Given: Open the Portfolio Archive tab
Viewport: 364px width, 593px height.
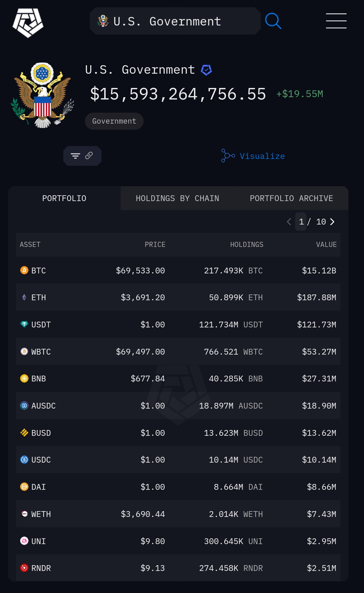Looking at the screenshot, I should click(x=291, y=198).
